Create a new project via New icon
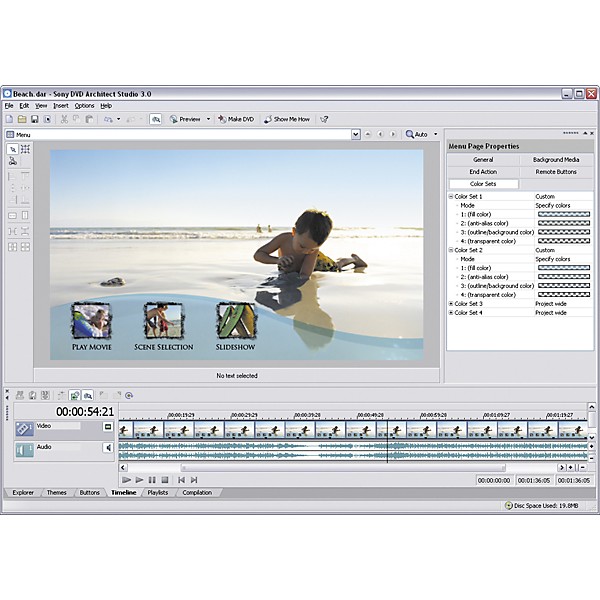 [x=9, y=119]
